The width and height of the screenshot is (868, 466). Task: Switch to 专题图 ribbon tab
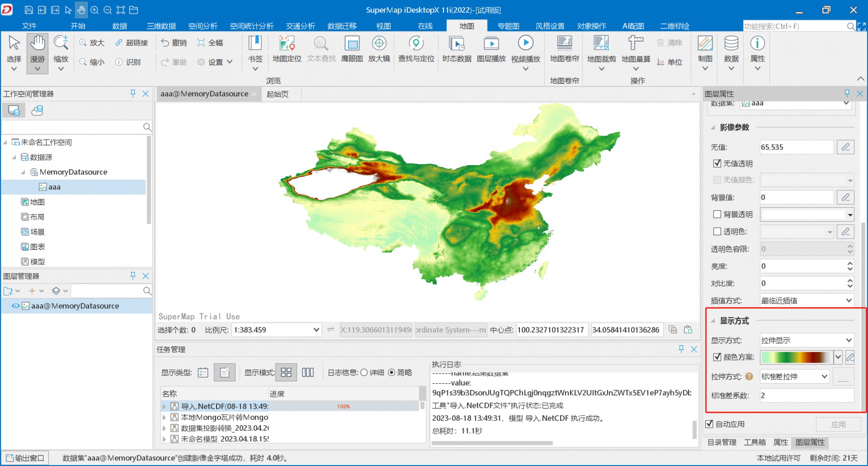508,26
